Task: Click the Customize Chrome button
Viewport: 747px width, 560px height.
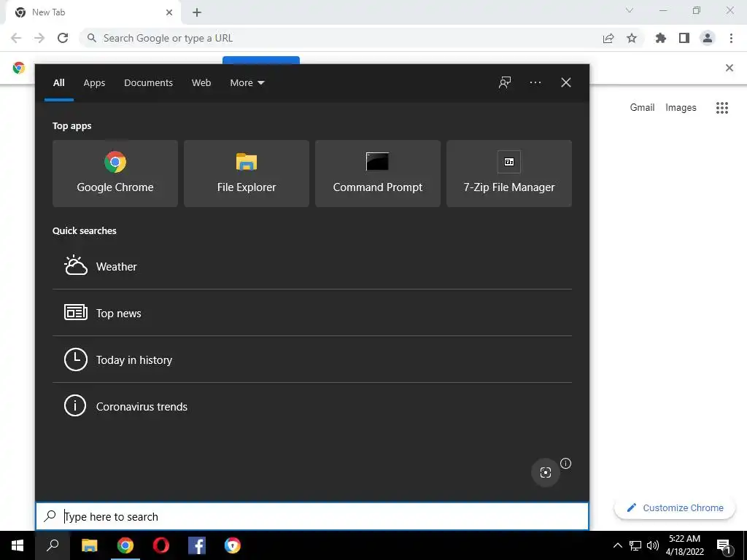Action: [x=675, y=507]
